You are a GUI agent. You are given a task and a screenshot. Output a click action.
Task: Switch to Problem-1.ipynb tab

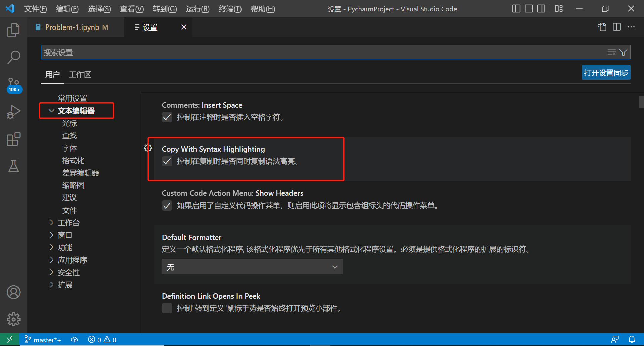pos(76,27)
